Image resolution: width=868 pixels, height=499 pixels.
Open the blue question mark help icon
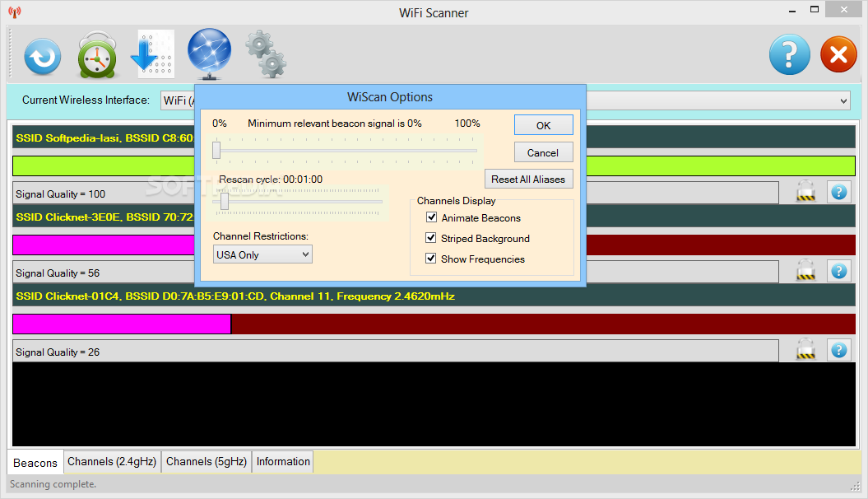789,54
